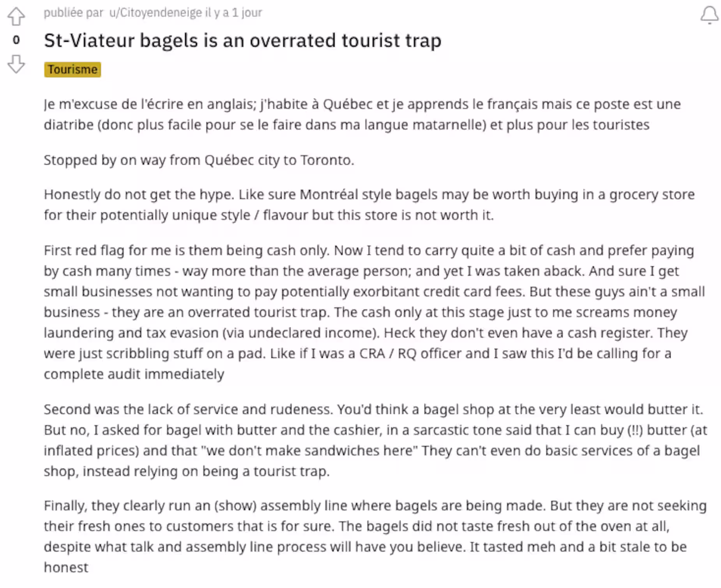Click the final word 'honest' of the post
Screen dimensions: 721x588
pyautogui.click(x=66, y=568)
